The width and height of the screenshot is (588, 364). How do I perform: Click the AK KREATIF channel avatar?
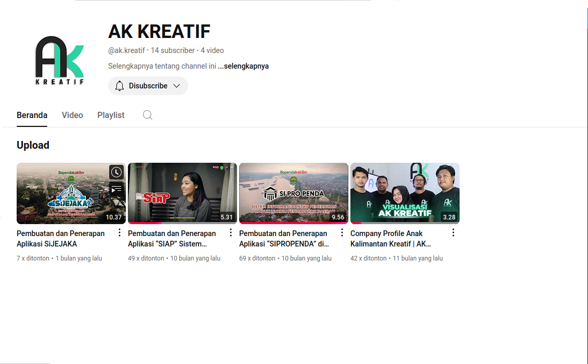pos(59,60)
